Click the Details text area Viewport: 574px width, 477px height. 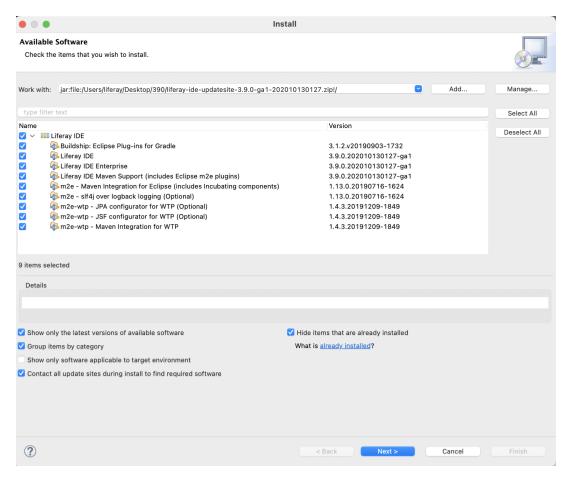pyautogui.click(x=285, y=302)
